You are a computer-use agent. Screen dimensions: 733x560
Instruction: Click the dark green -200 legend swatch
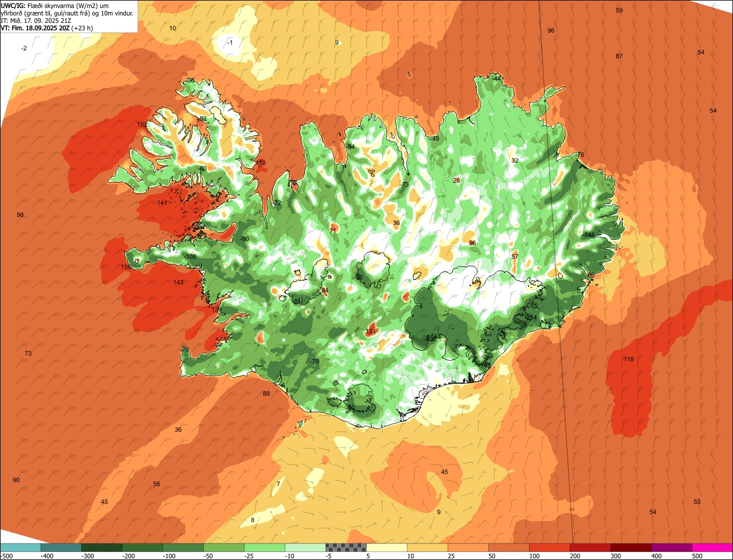tap(143, 547)
